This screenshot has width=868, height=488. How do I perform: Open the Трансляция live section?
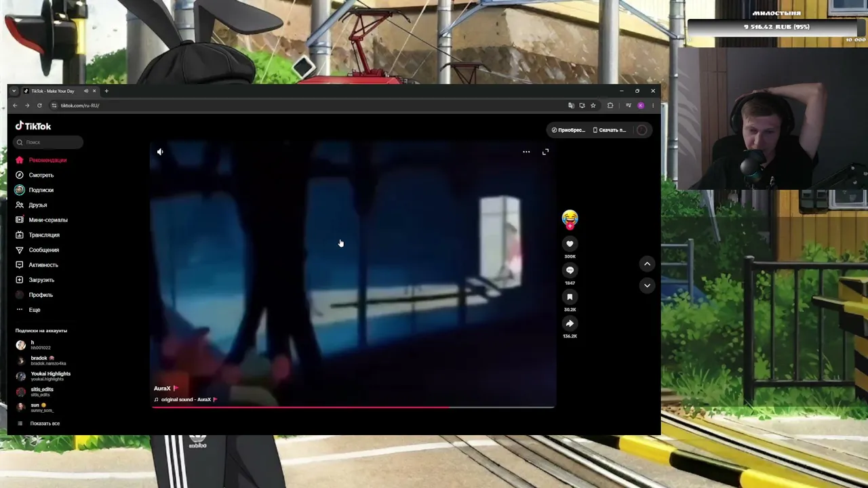(37, 235)
